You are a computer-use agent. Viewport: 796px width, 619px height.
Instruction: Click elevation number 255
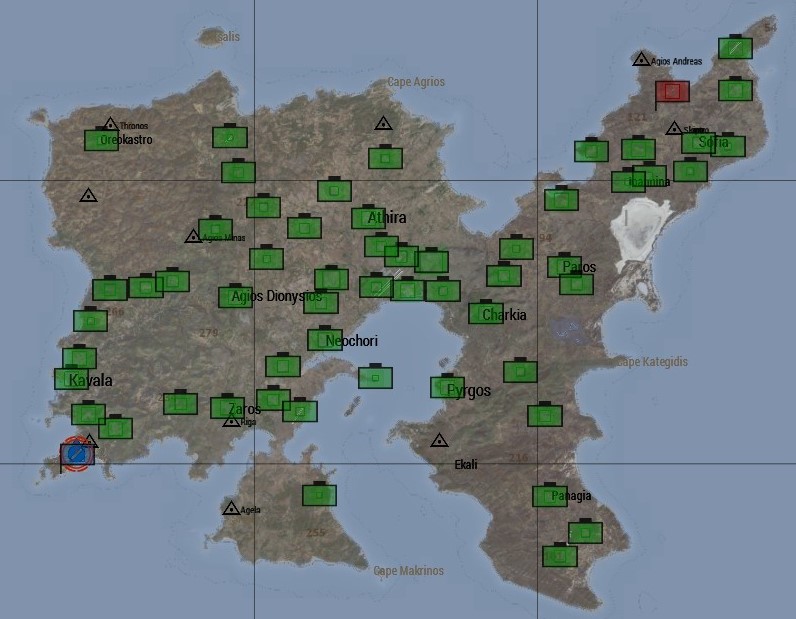[x=316, y=533]
